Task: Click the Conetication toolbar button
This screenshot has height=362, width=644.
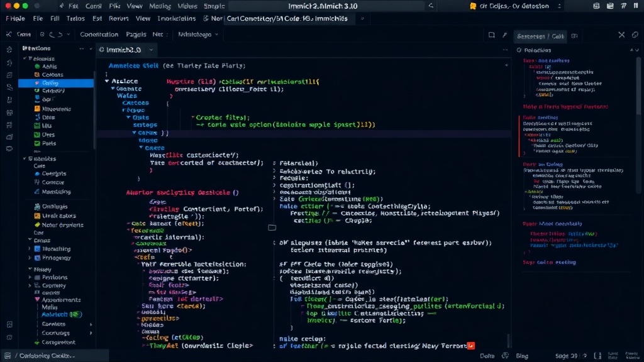Action: 99,35
